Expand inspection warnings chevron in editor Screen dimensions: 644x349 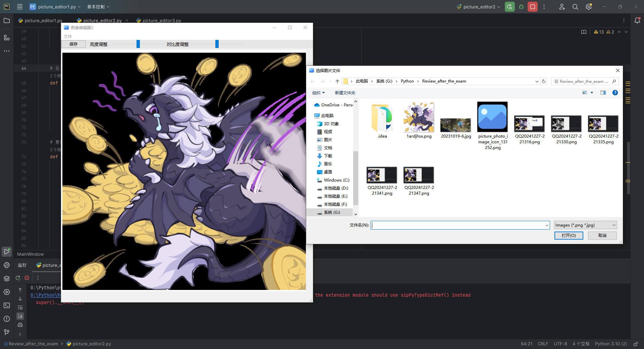(x=626, y=32)
